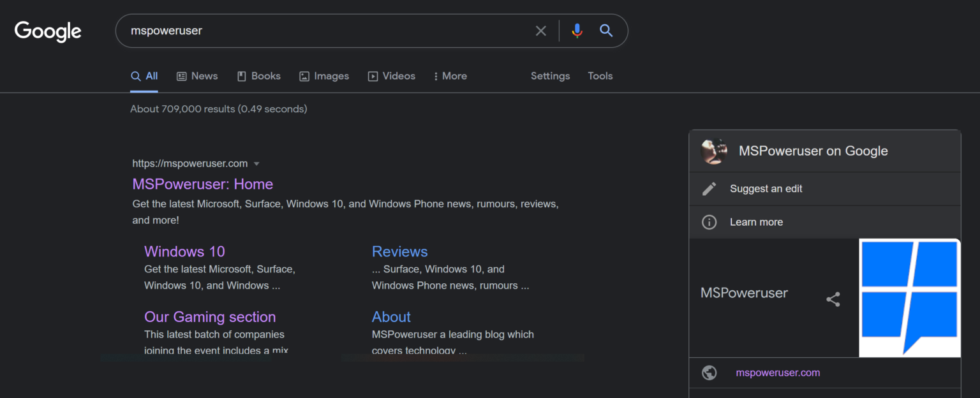Open Learn more in the knowledge panel
The image size is (980, 398).
point(756,222)
